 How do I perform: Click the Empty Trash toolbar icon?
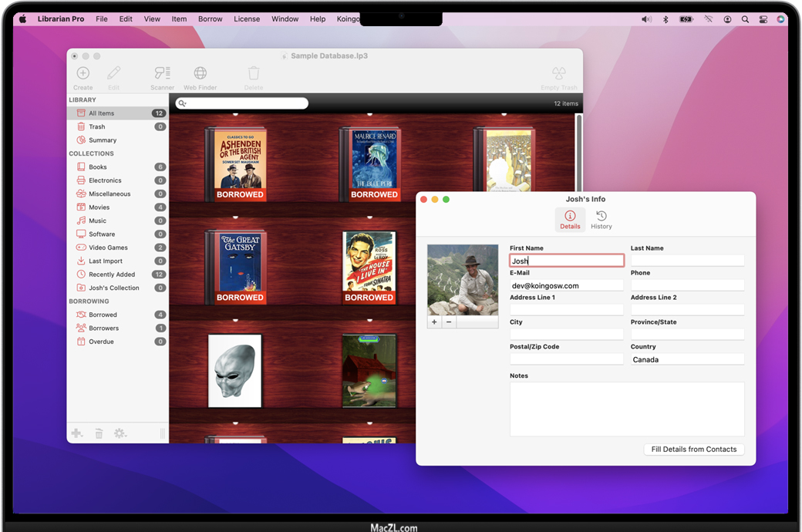point(559,74)
